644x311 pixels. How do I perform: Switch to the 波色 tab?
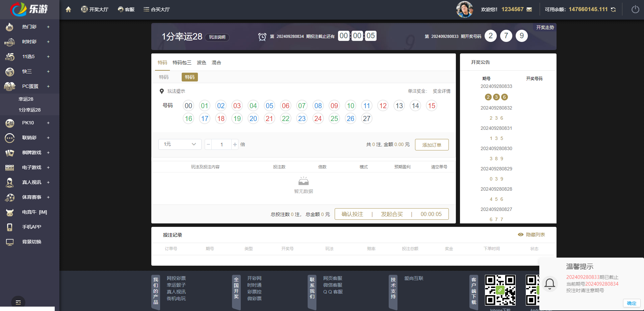tap(201, 62)
